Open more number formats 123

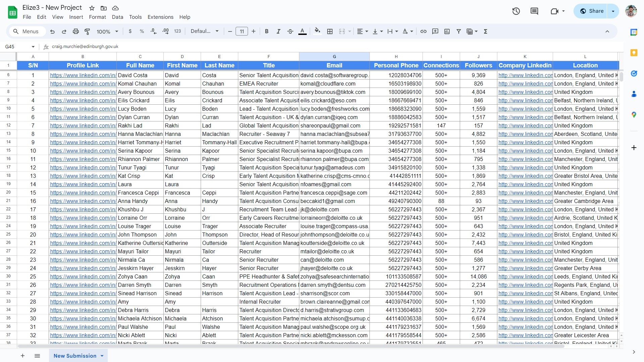[178, 32]
